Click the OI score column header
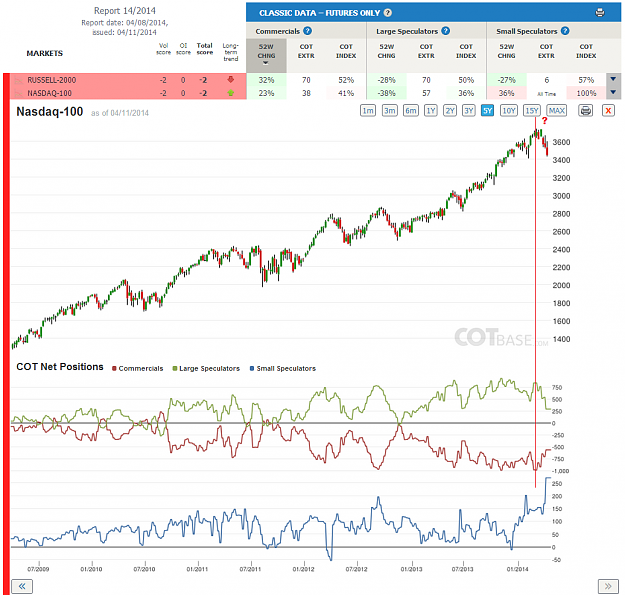 183,49
